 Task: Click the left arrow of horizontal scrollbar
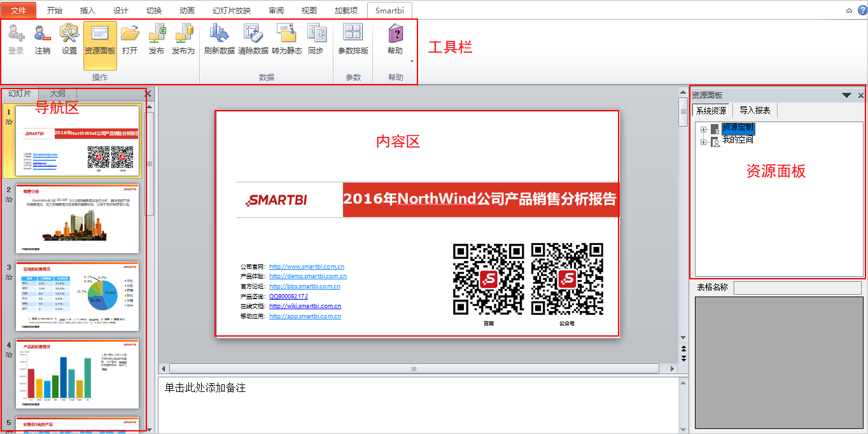[x=163, y=368]
